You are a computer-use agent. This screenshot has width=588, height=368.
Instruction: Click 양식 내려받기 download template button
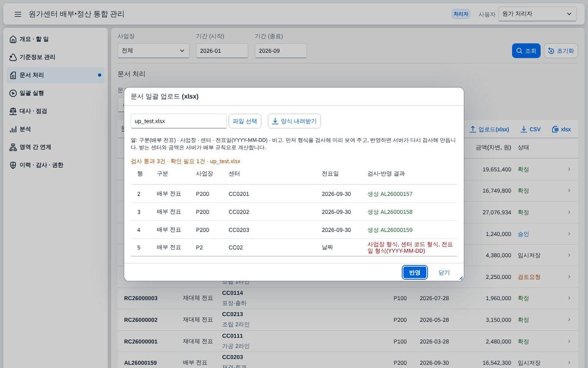(x=294, y=121)
